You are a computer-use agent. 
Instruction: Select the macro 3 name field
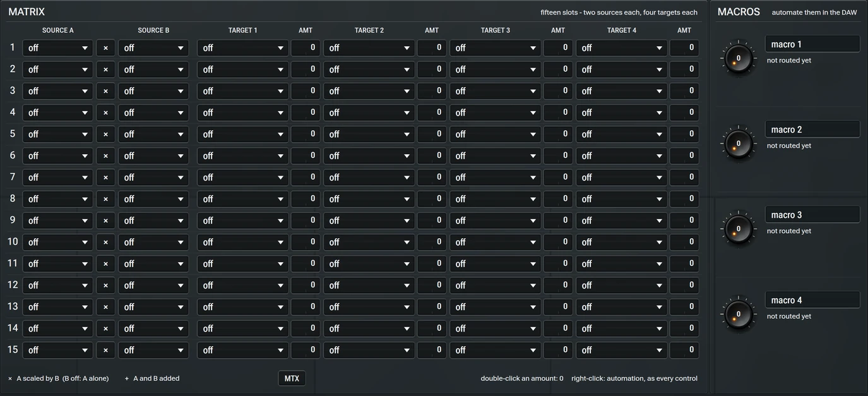812,215
